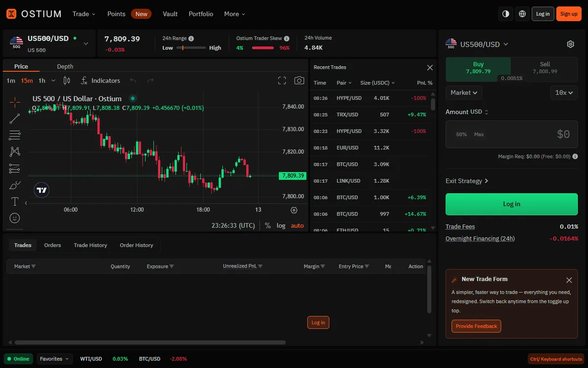
Task: Click the chart redo arrow
Action: click(150, 80)
